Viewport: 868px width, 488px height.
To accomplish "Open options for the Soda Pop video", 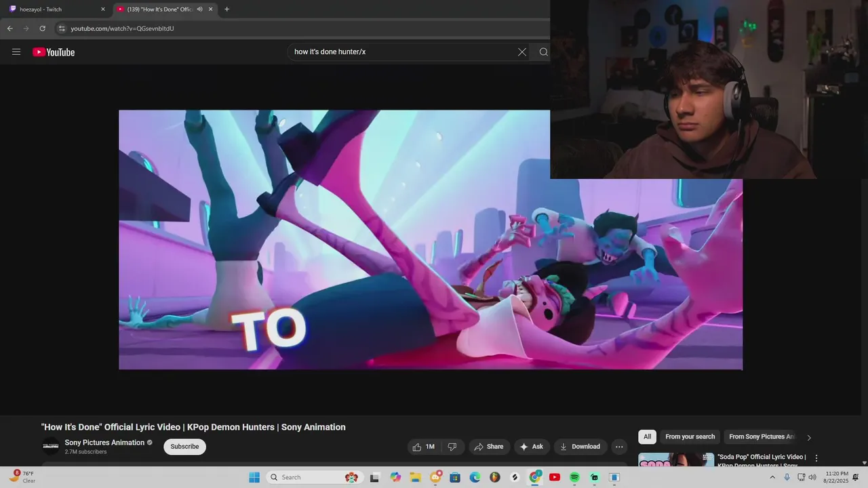I will (816, 458).
